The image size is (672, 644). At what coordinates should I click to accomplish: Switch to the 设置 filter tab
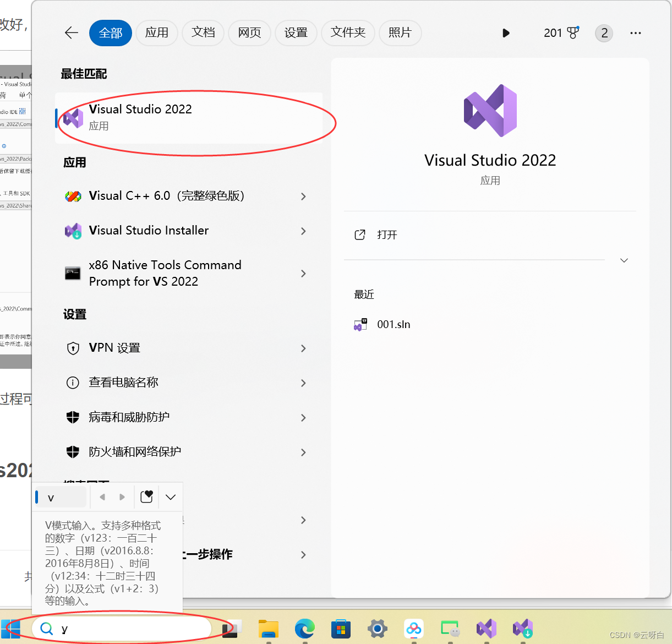click(x=296, y=33)
